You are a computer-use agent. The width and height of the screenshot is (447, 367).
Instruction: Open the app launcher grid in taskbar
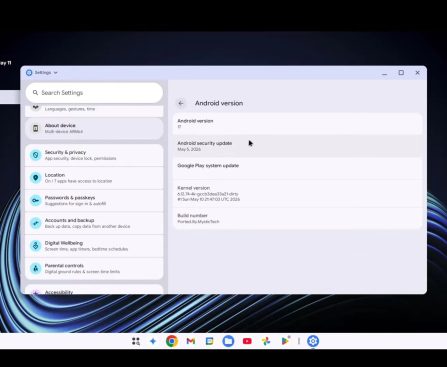(x=136, y=341)
